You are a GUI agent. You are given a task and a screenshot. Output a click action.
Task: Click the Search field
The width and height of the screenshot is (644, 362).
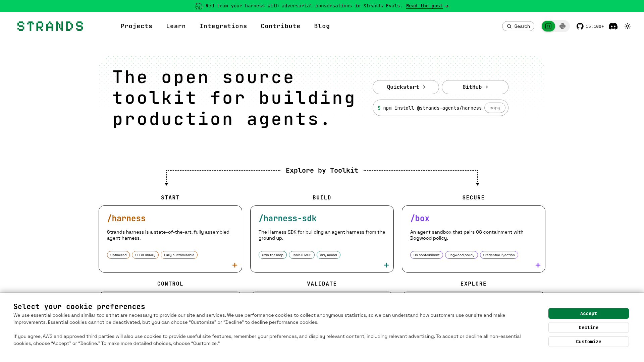518,26
